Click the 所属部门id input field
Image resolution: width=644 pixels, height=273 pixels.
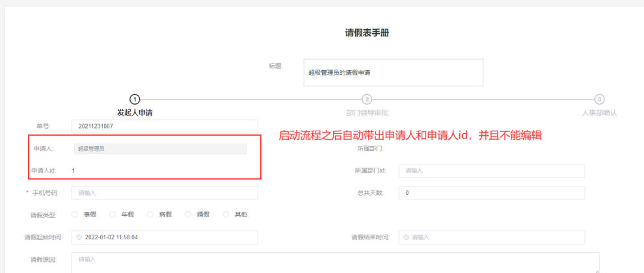tap(492, 170)
